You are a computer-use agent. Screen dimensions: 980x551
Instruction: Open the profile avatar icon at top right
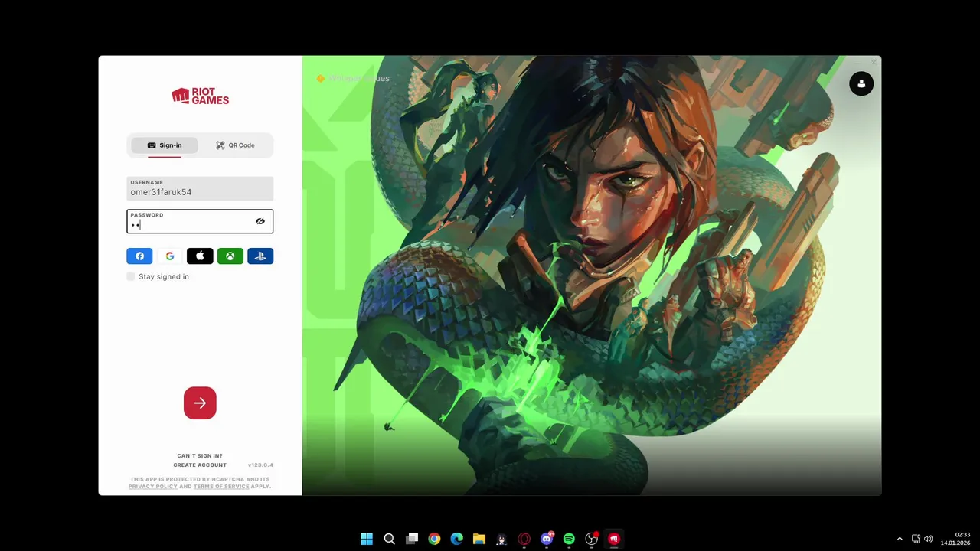pos(861,83)
